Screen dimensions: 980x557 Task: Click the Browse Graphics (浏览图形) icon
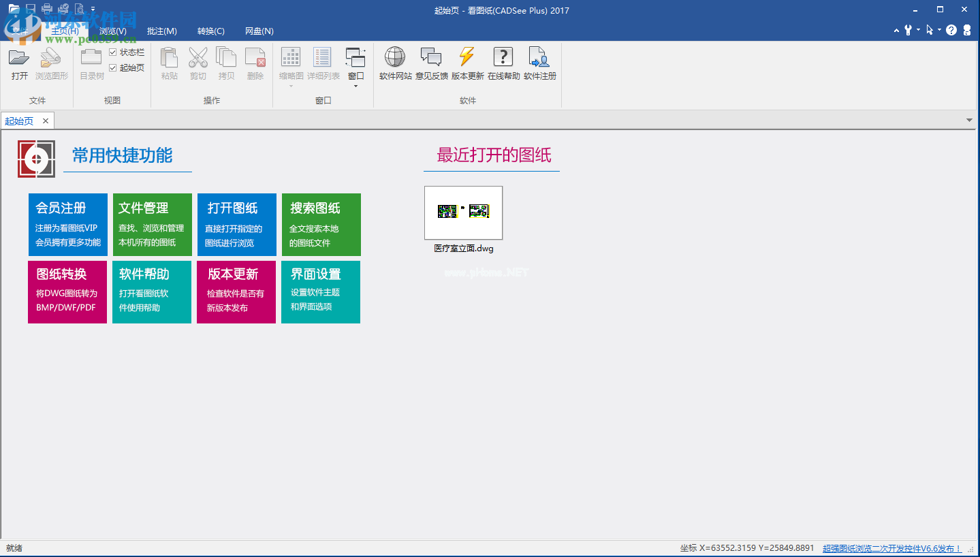click(51, 58)
